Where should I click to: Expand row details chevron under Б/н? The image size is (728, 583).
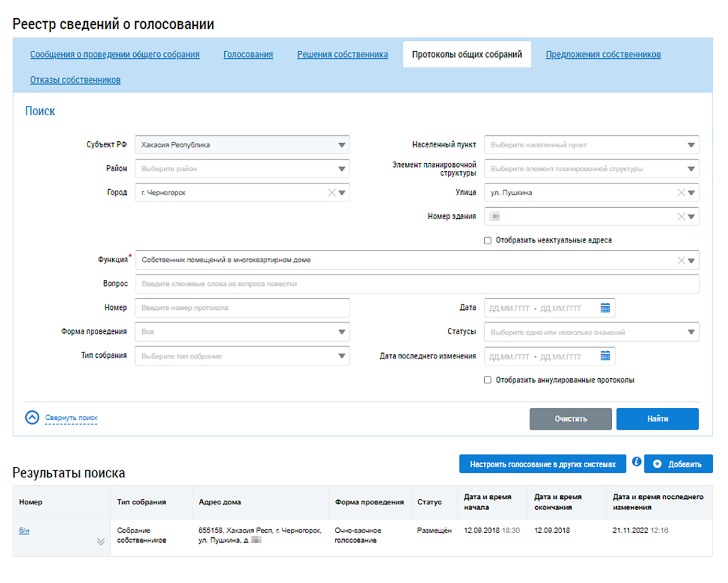pyautogui.click(x=101, y=542)
